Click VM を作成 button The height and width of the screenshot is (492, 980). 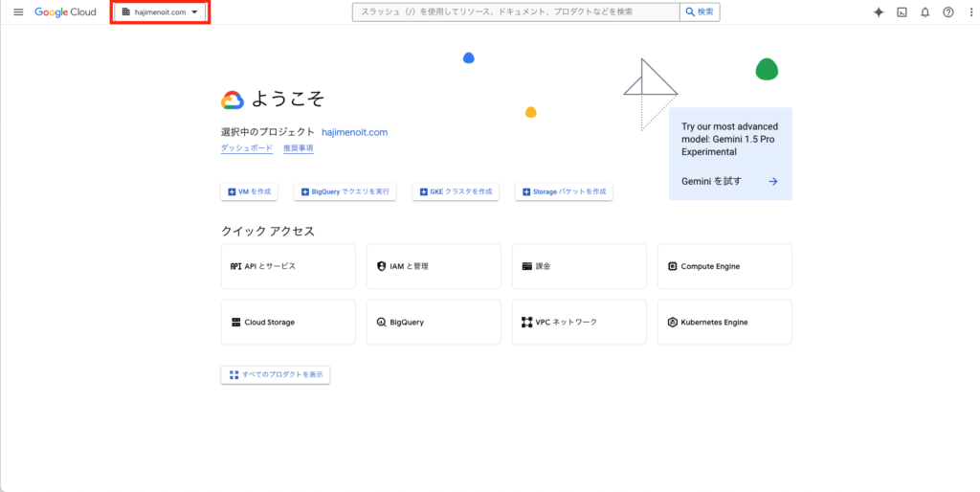pyautogui.click(x=249, y=192)
